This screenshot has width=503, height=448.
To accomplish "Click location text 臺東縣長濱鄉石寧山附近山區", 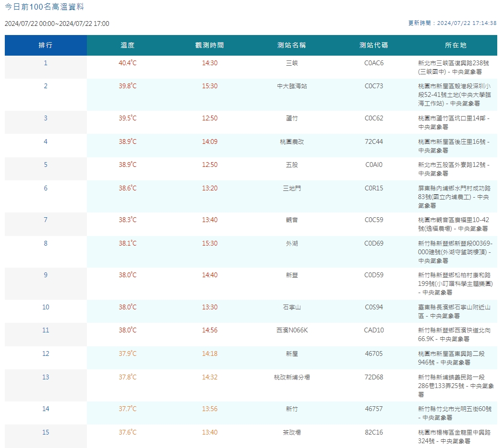I will (x=454, y=311).
